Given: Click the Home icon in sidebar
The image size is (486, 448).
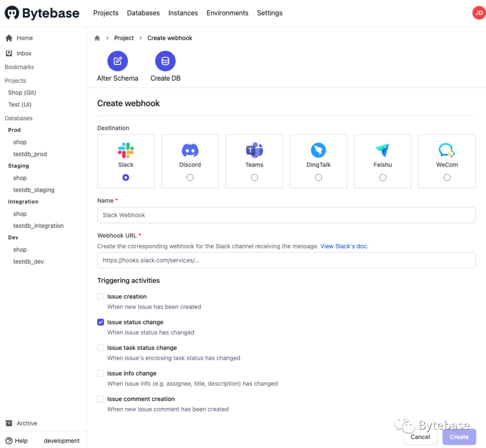Looking at the screenshot, I should (x=9, y=38).
